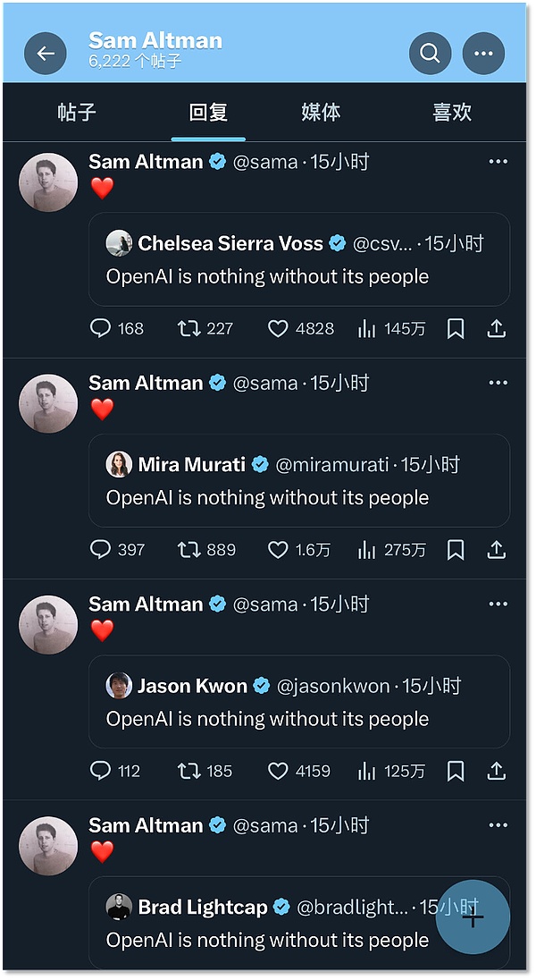This screenshot has height=980, width=536.
Task: Open the 喜欢 tab
Action: pos(452,113)
